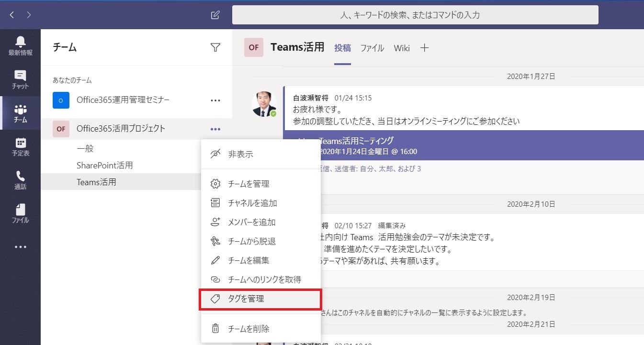This screenshot has width=644, height=345.
Task: Choose チームから脱退 menu item
Action: 261,241
